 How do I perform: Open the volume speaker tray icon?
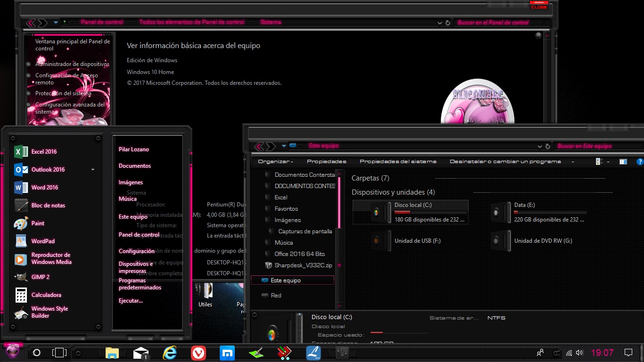pyautogui.click(x=579, y=353)
